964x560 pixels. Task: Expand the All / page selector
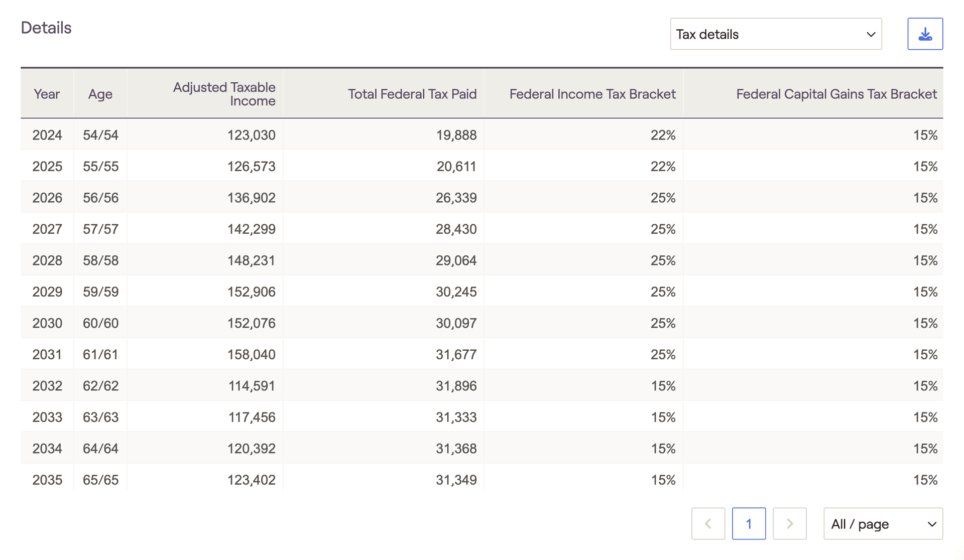click(883, 524)
